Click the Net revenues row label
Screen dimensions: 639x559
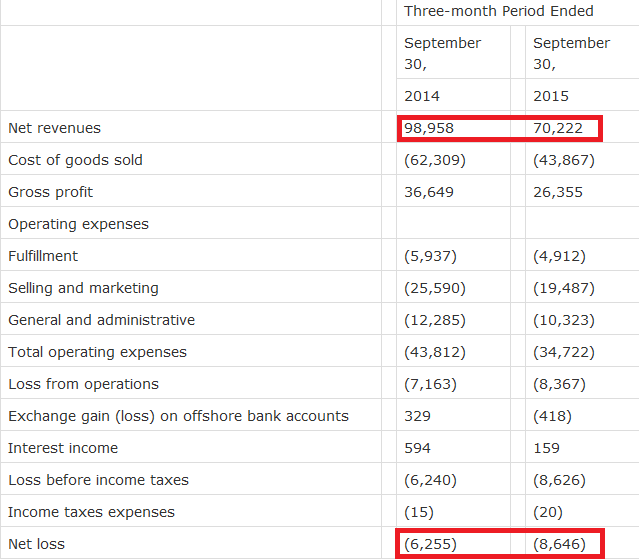coord(54,128)
